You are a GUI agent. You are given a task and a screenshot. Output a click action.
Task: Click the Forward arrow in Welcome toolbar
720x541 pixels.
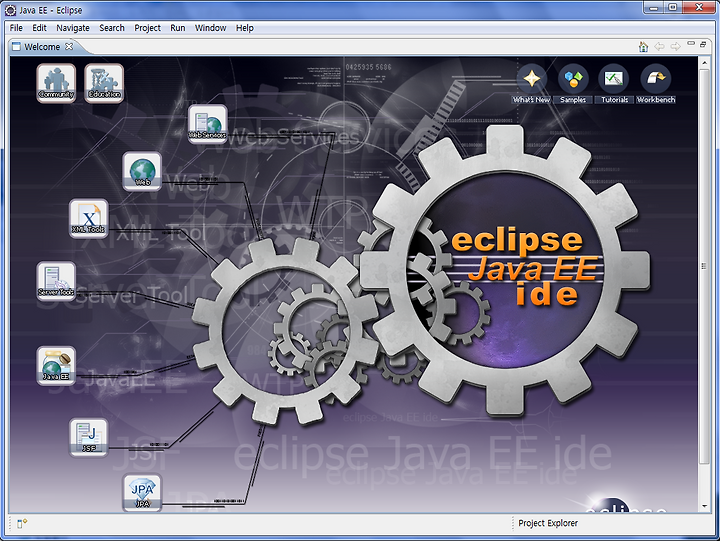point(675,46)
